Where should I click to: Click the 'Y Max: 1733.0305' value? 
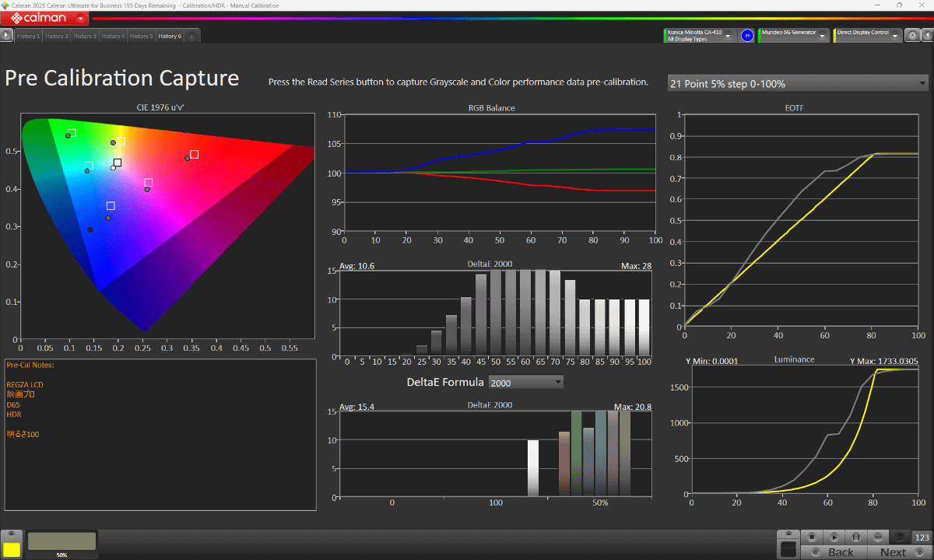pos(885,360)
